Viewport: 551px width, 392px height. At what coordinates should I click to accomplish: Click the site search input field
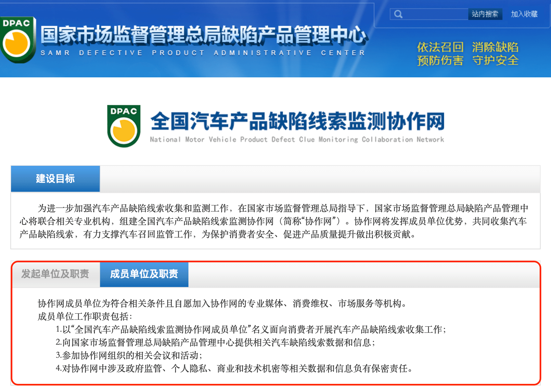tap(429, 14)
